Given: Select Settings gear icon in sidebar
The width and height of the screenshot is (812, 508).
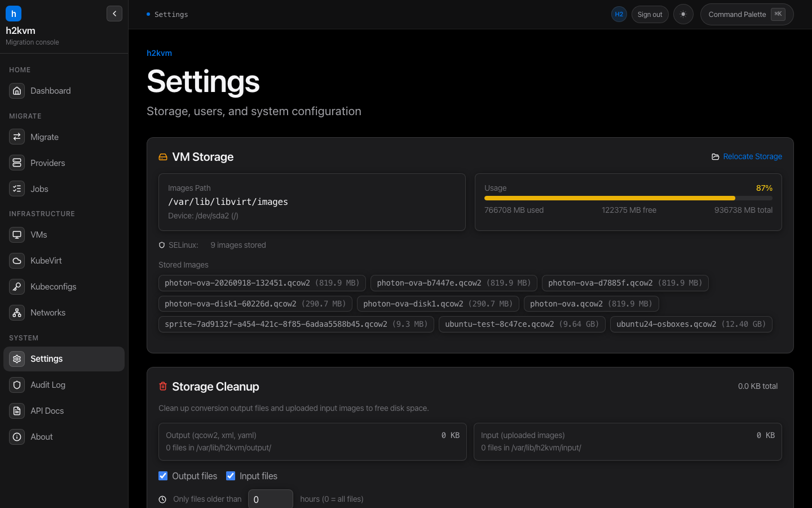Looking at the screenshot, I should (x=17, y=359).
